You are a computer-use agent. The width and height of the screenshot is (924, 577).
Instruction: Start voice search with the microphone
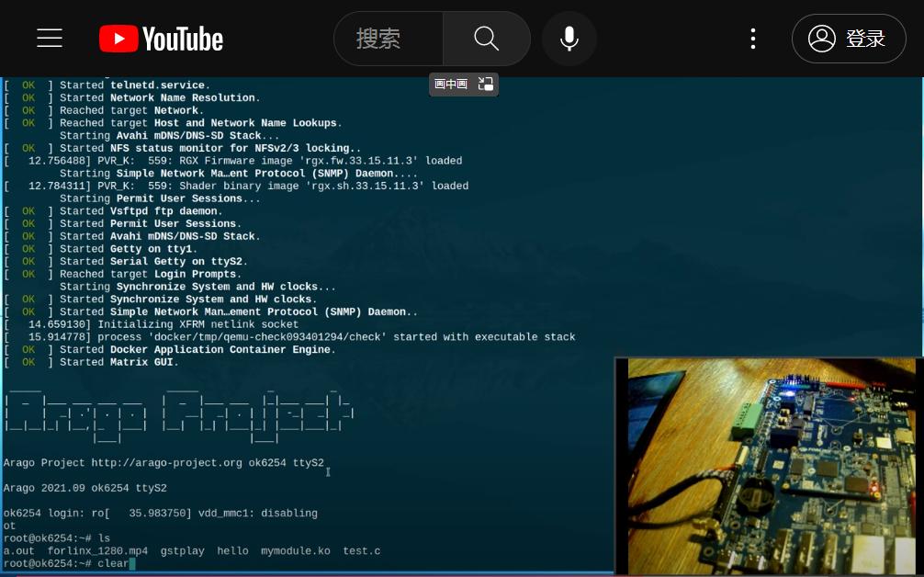click(x=569, y=39)
